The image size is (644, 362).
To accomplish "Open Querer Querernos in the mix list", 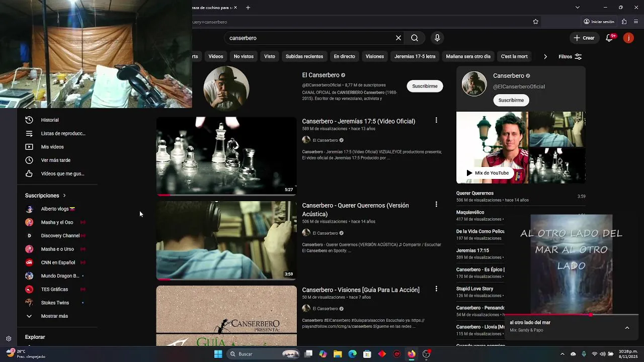I will pyautogui.click(x=521, y=196).
